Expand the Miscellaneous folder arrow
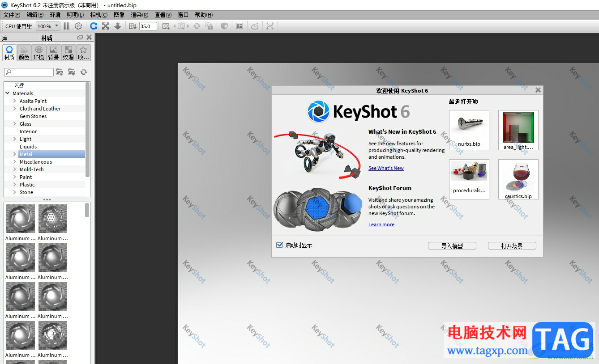Screen dimensions: 599x364 [15, 162]
